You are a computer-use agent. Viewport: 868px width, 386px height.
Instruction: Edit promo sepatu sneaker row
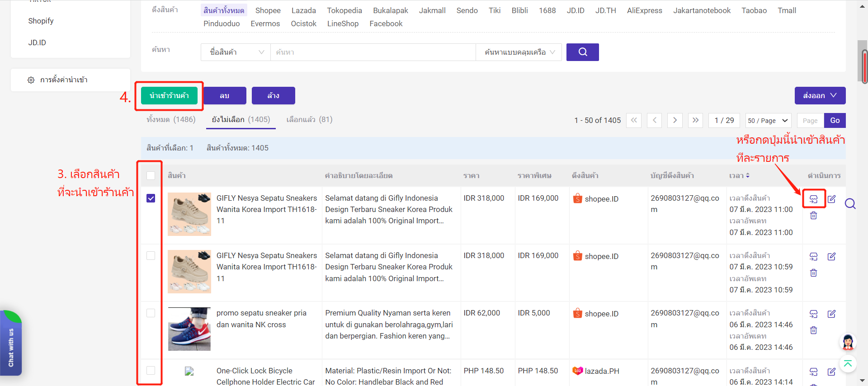tap(831, 314)
